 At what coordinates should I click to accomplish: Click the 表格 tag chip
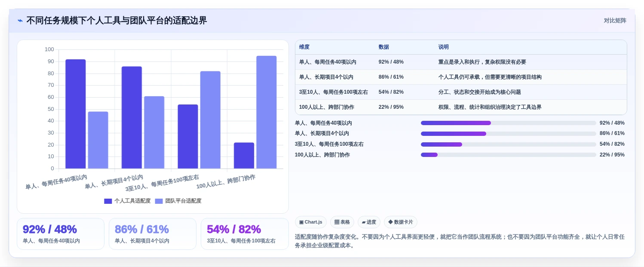(x=342, y=222)
